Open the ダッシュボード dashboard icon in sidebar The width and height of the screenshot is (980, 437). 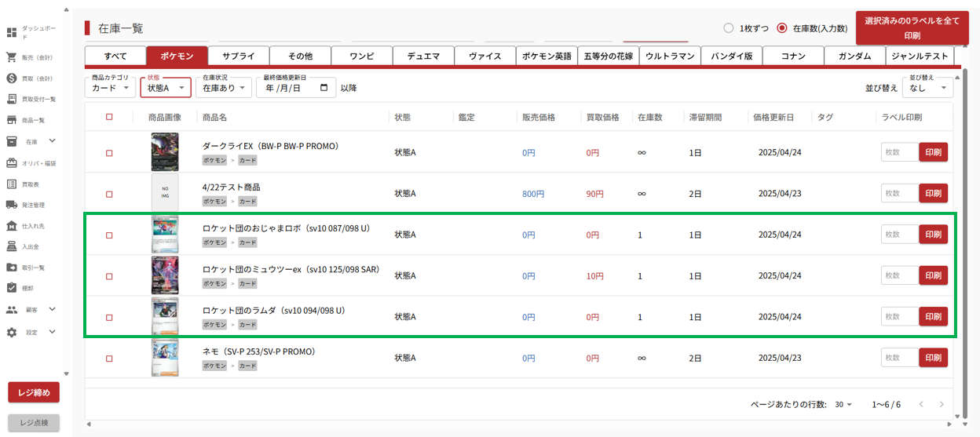[12, 32]
